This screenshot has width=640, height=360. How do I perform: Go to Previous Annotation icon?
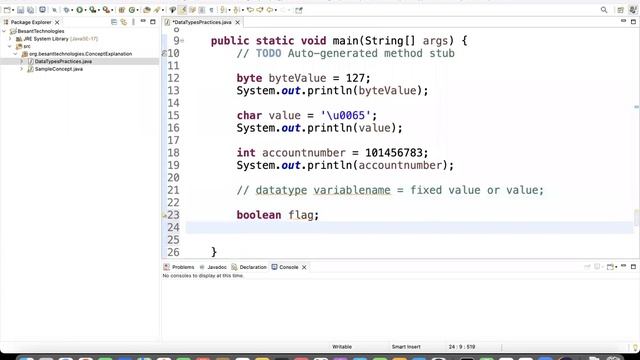[x=236, y=10]
